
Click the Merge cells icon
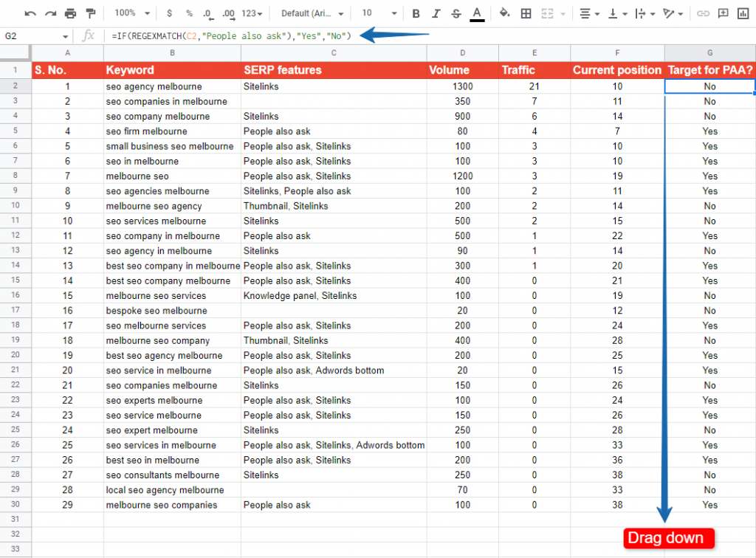547,13
